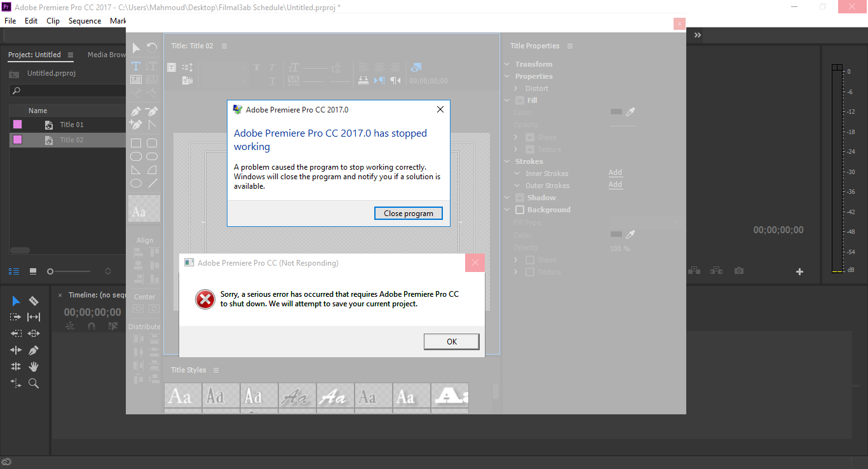This screenshot has height=469, width=868.
Task: Select the main Selection tool
Action: pyautogui.click(x=16, y=301)
